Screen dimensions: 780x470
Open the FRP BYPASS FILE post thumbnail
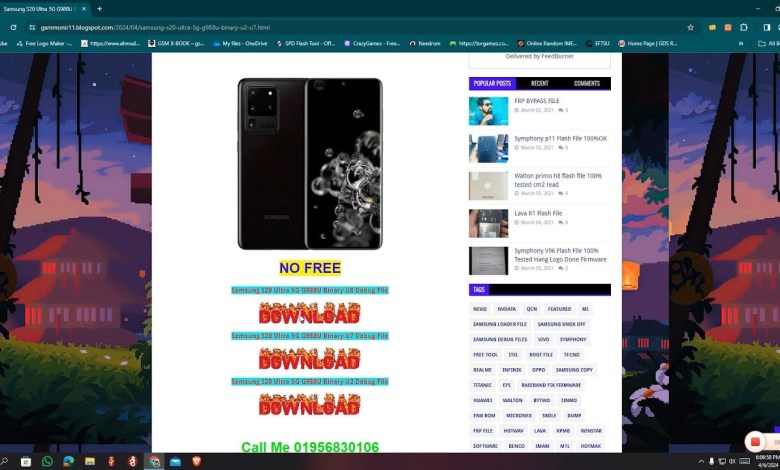coord(488,111)
